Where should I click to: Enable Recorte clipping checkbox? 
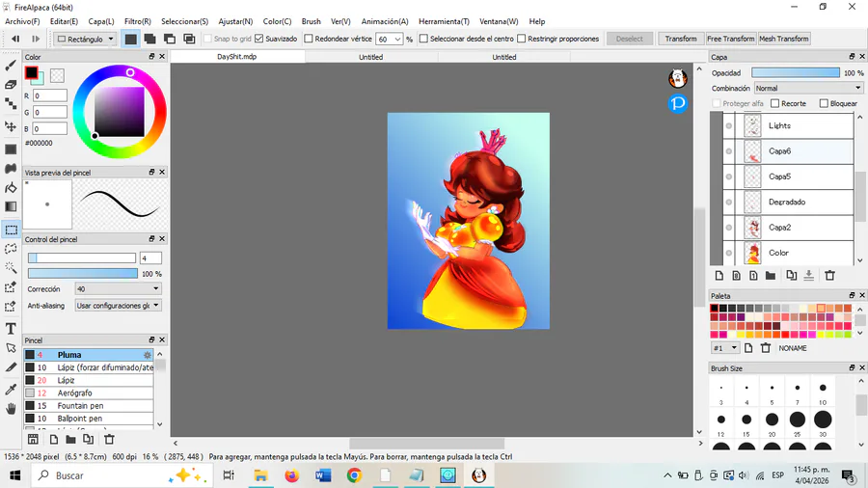coord(775,103)
